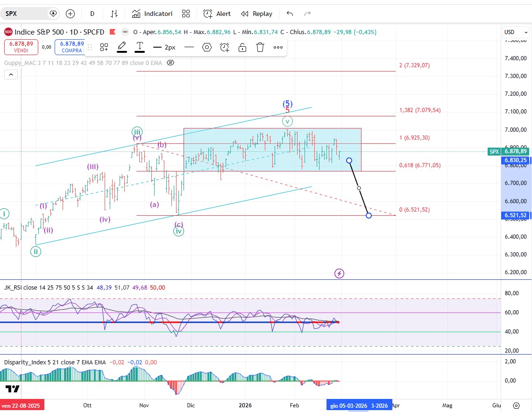Collapse the indicator legend with the chevron
The height and width of the screenshot is (412, 532).
[11, 75]
